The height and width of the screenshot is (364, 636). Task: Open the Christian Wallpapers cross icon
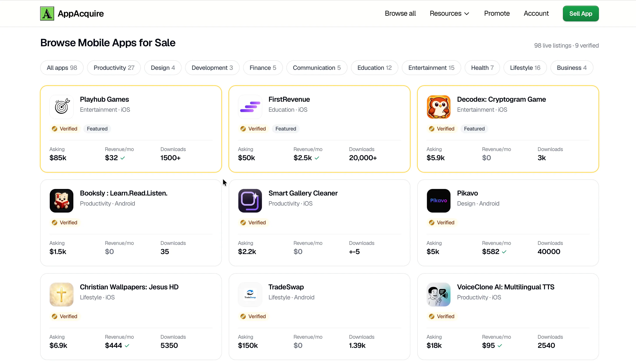tap(62, 295)
